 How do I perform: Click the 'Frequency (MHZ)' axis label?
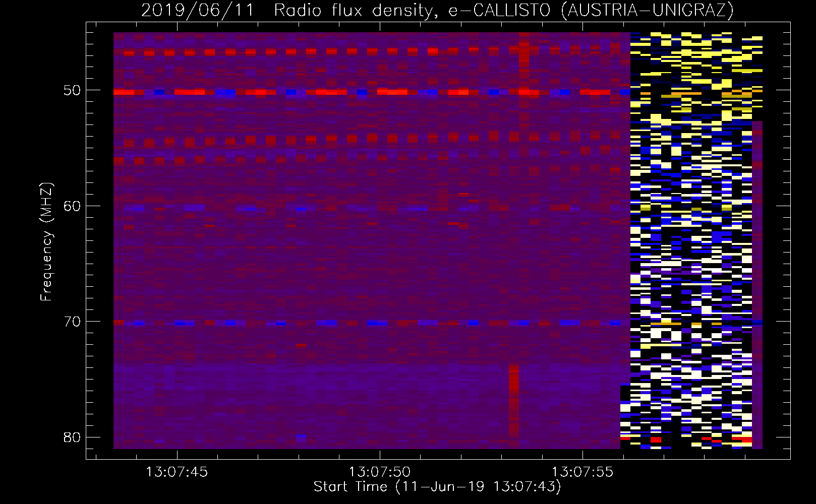(x=46, y=242)
